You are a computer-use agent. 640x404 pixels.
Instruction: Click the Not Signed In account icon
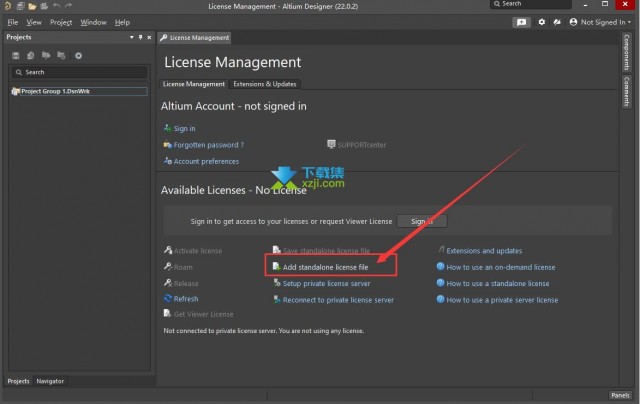(573, 22)
